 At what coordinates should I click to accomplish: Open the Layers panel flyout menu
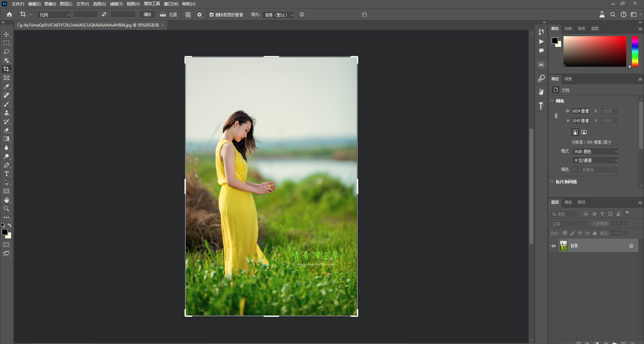(x=640, y=203)
